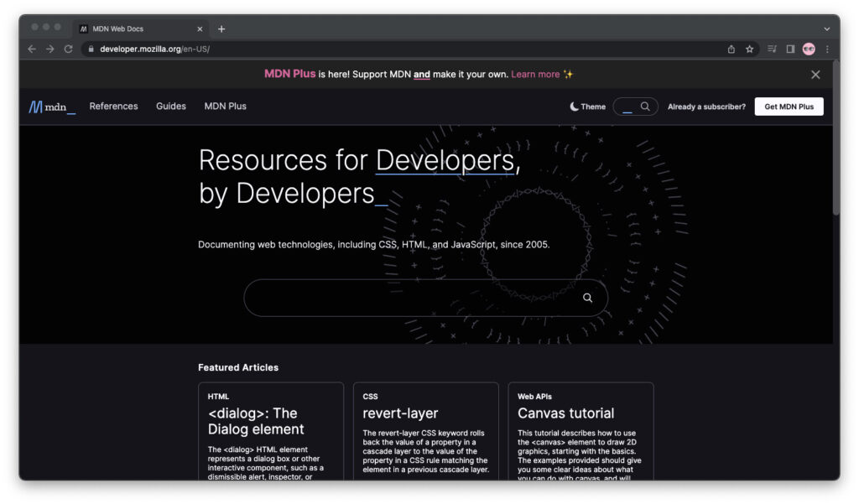The width and height of the screenshot is (859, 504).
Task: Click the header search magnifier icon
Action: click(x=645, y=107)
